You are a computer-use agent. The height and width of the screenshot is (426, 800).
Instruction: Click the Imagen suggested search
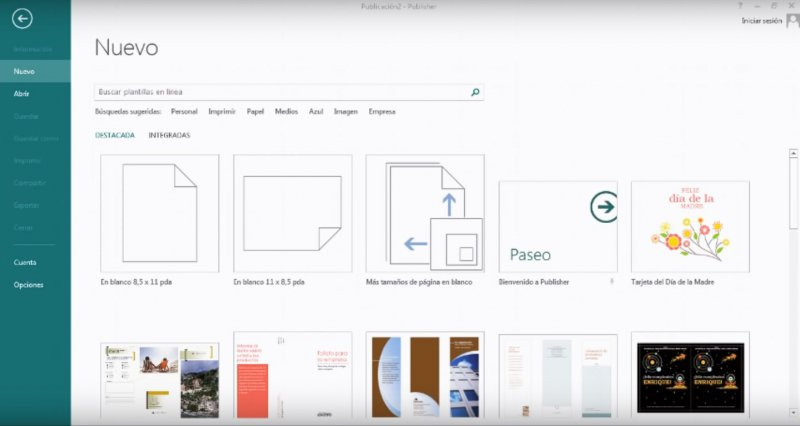click(x=345, y=111)
